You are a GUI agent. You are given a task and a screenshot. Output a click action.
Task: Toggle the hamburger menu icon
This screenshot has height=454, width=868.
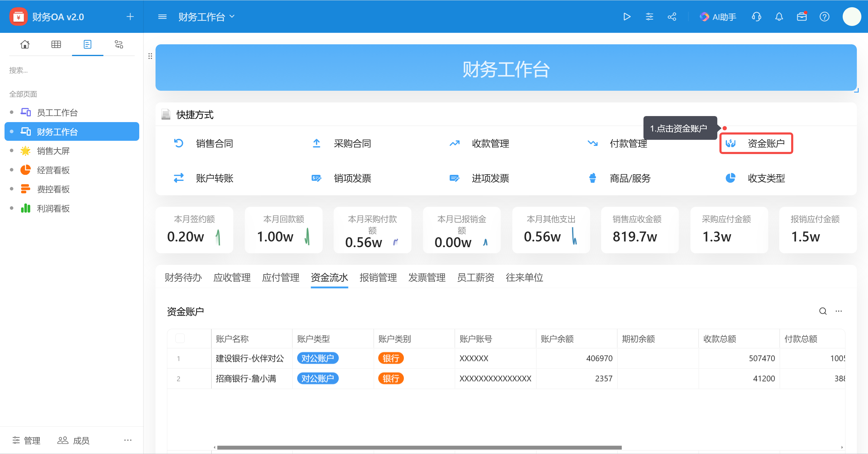coord(162,17)
